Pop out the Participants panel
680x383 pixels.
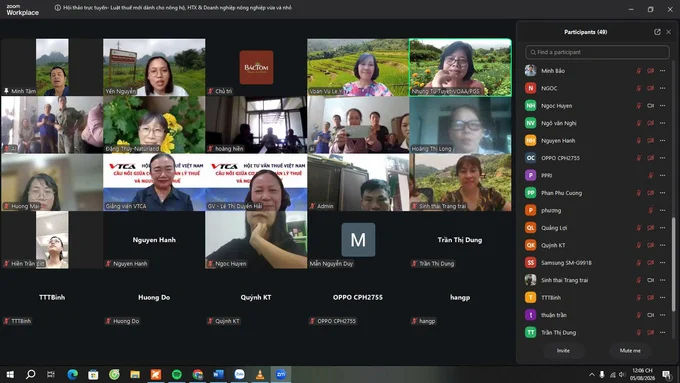pos(657,32)
